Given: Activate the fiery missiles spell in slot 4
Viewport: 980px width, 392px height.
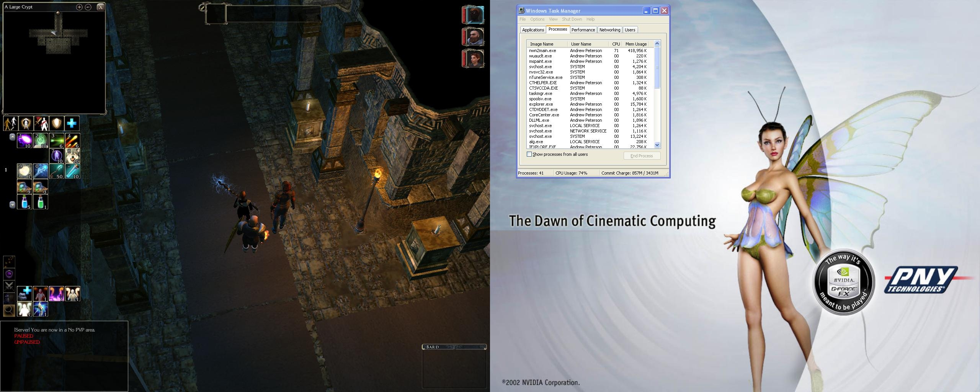Looking at the screenshot, I should coord(72,140).
